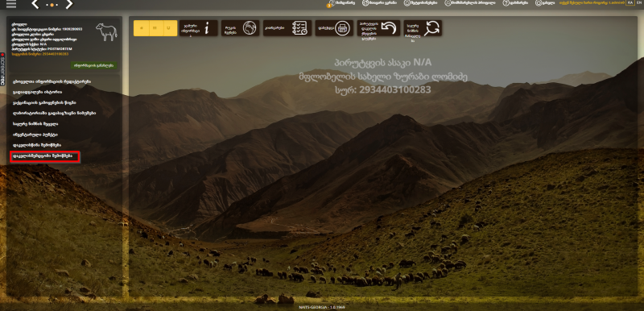The width and height of the screenshot is (644, 311).
Task: Click the left yellow toolbar segment
Action: (141, 28)
